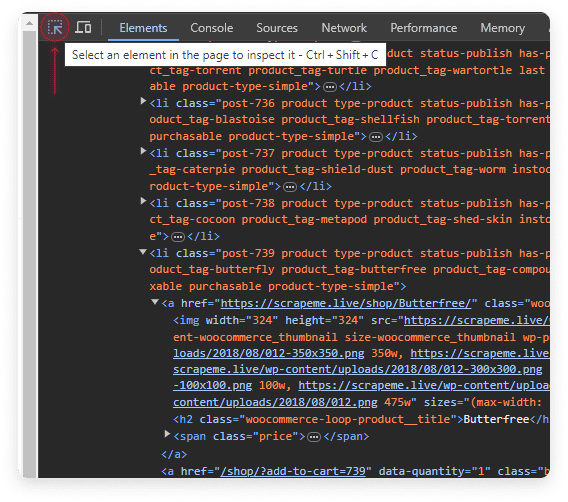Follow the /shop/?add-to-cart=739 link
Viewport: 568px width, 502px height.
(293, 471)
